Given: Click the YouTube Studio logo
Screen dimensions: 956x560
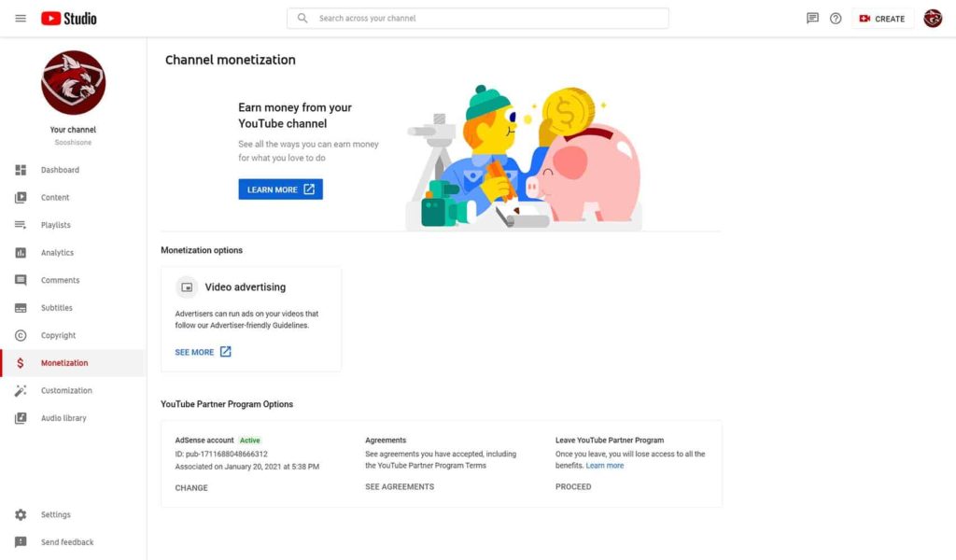Looking at the screenshot, I should click(x=69, y=19).
